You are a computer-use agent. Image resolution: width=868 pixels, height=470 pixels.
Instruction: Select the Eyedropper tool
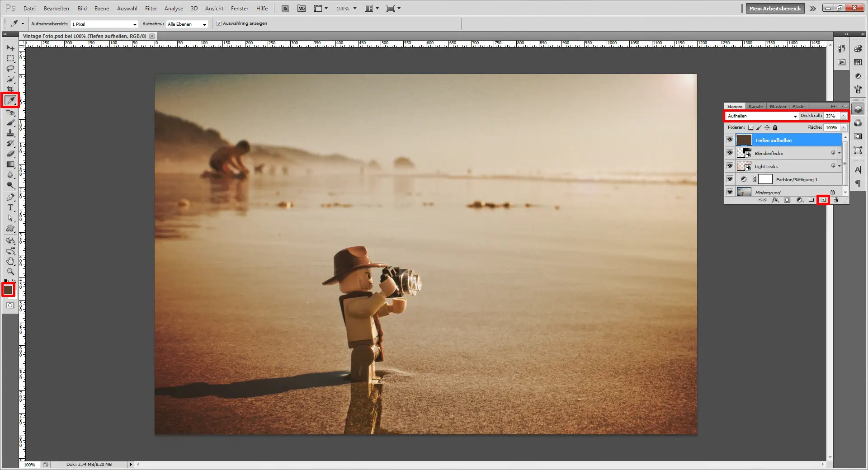coord(10,100)
